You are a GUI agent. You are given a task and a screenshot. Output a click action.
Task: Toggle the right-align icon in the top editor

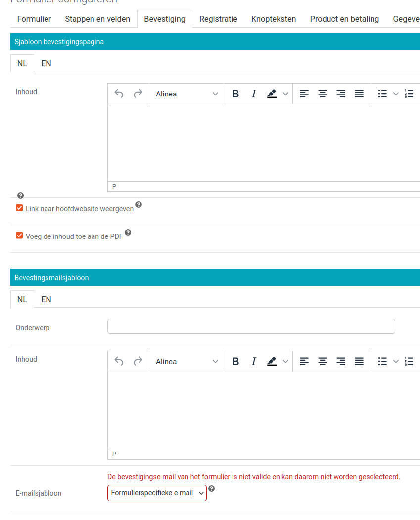[x=340, y=94]
